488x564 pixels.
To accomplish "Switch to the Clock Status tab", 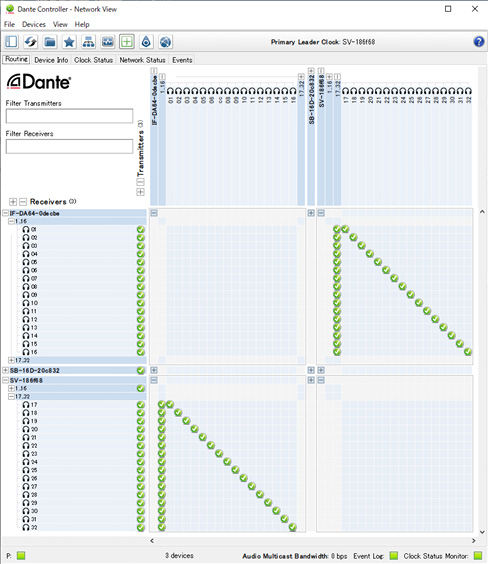I will coord(94,60).
